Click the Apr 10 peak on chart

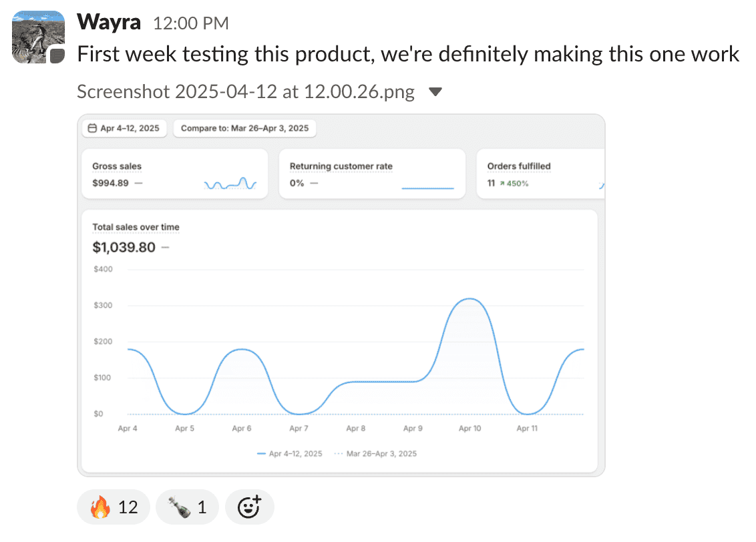[470, 299]
